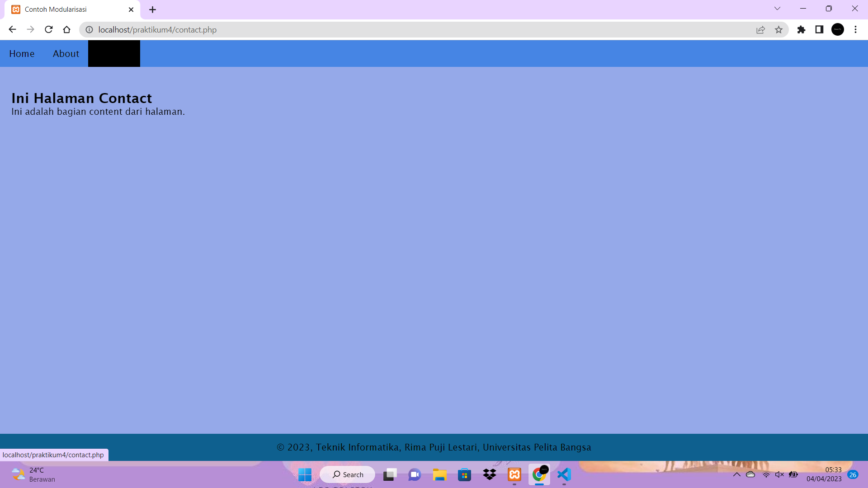
Task: Open a new browser tab
Action: (x=153, y=9)
